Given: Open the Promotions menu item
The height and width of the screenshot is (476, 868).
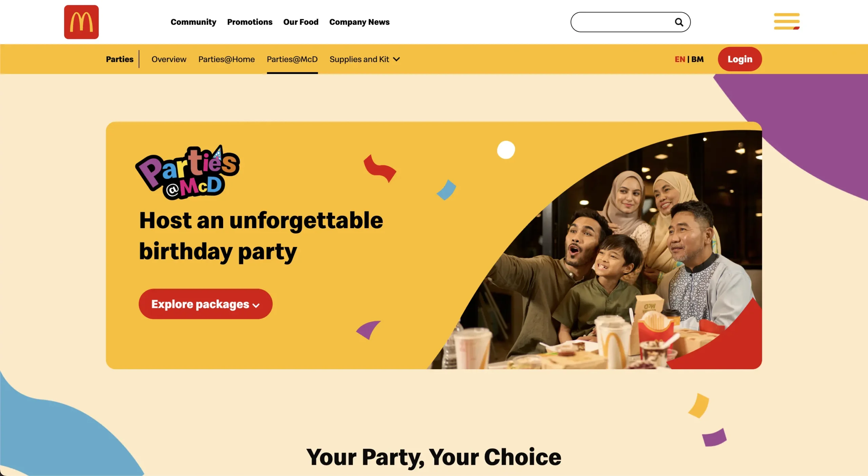Looking at the screenshot, I should point(250,22).
